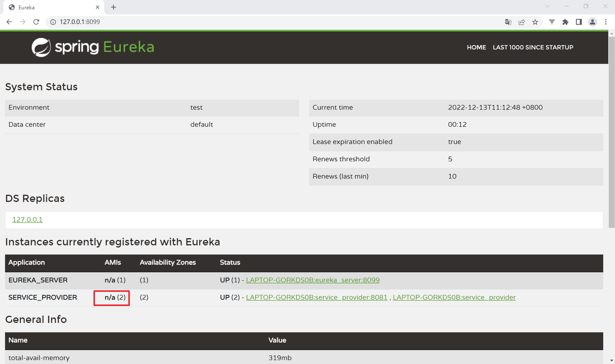The width and height of the screenshot is (615, 364).
Task: Click the Uptime value 00:12
Action: click(457, 125)
